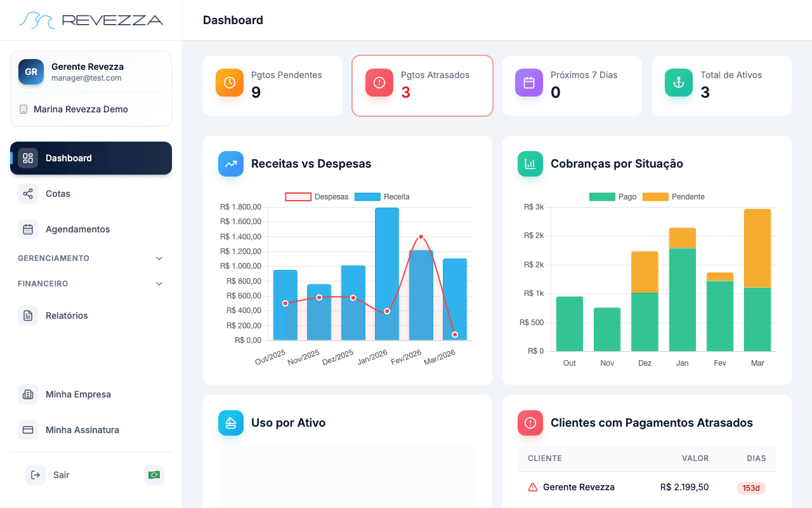Click the alert icon beside Clientes com Pagamentos Atrasados
Image resolution: width=812 pixels, height=508 pixels.
(530, 423)
